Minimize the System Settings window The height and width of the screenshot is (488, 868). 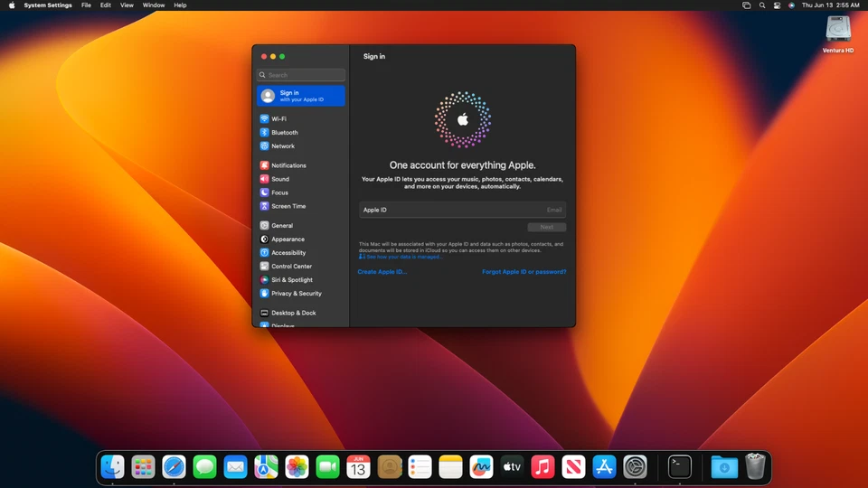tap(273, 56)
